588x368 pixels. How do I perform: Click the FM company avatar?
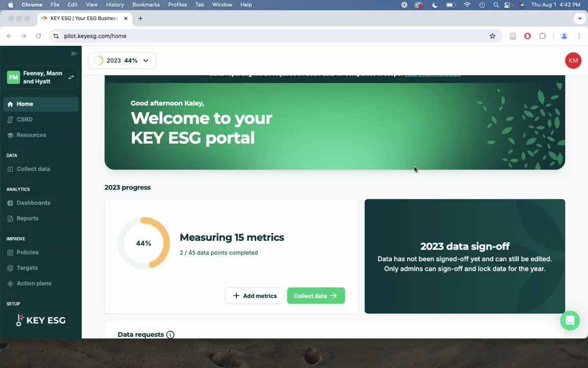[13, 77]
